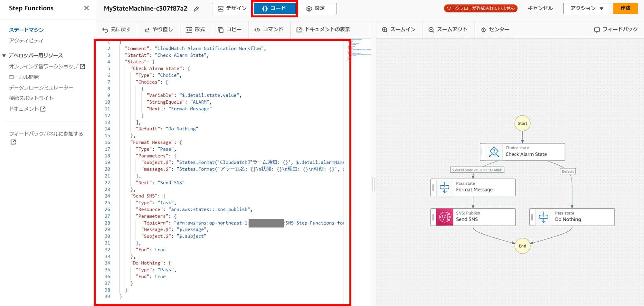
Task: Click やり直し redo button
Action: tap(159, 30)
